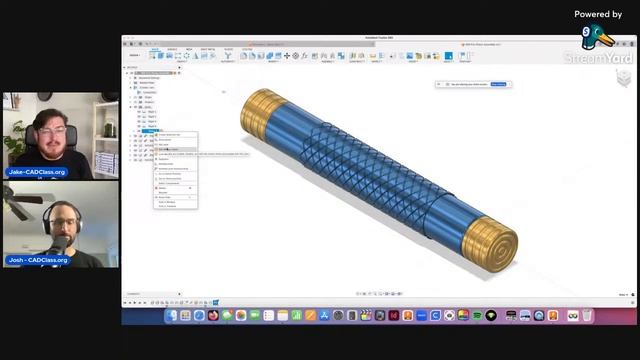Screen dimensions: 640x360
Task: Open Finder from the Dock
Action: point(171,316)
